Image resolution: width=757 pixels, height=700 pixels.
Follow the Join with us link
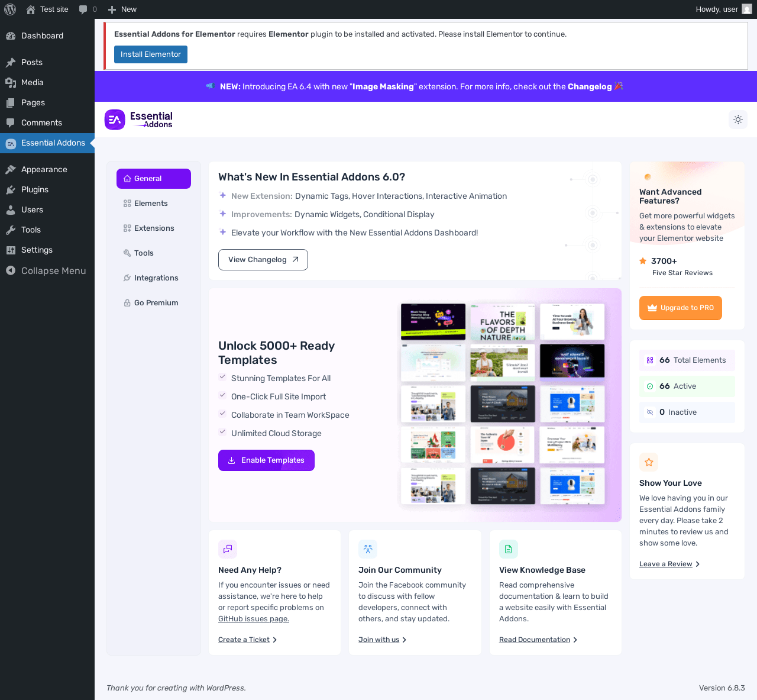(382, 640)
